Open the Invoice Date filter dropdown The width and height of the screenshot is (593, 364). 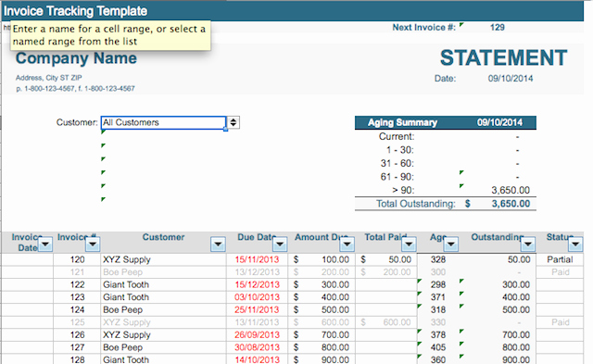click(x=45, y=245)
